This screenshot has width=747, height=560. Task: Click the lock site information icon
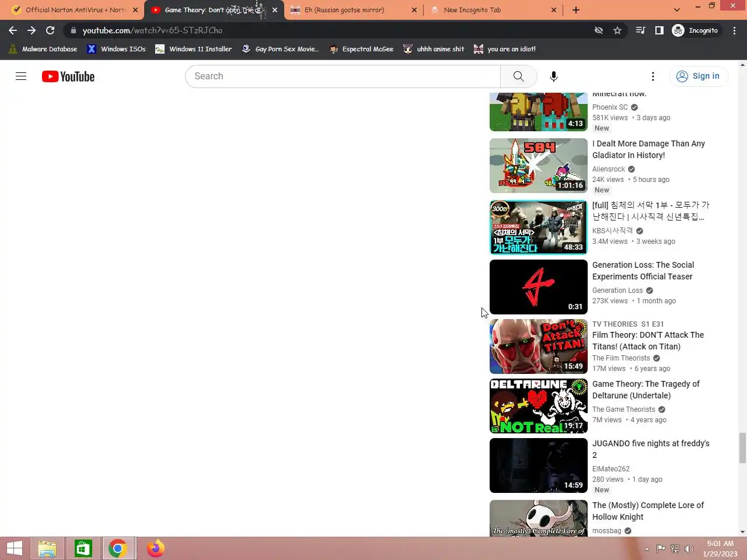pos(73,30)
